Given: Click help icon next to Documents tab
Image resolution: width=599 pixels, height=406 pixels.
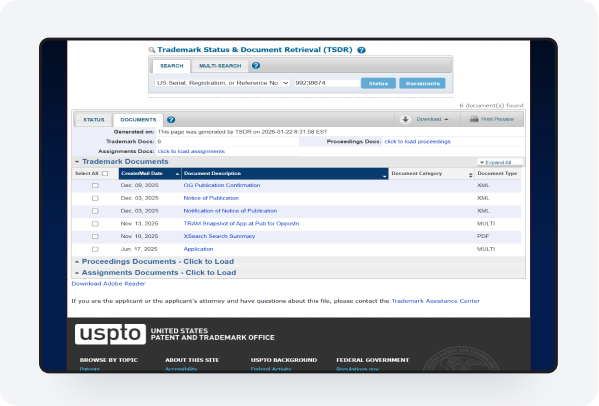Looking at the screenshot, I should (171, 120).
